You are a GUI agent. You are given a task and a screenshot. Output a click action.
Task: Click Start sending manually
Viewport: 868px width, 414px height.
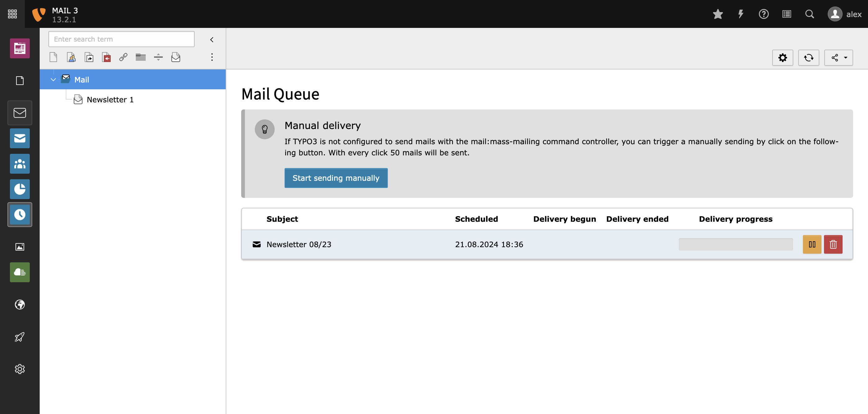(x=336, y=178)
